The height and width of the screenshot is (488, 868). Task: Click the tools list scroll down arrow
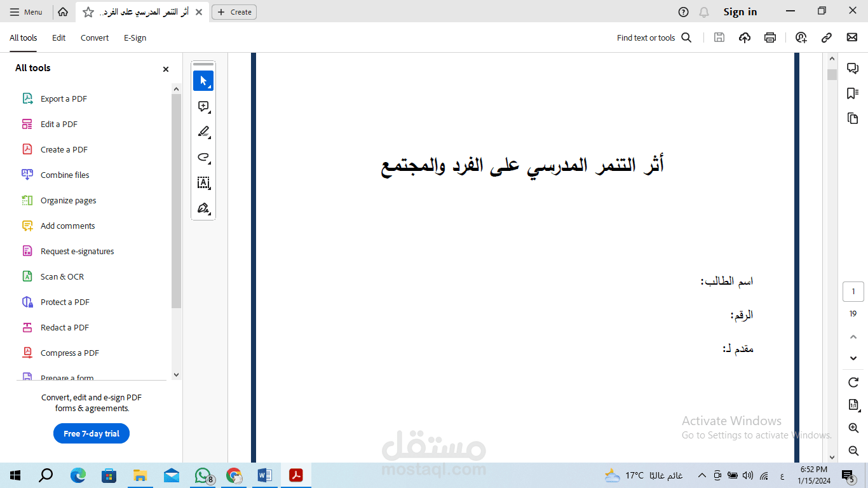177,375
